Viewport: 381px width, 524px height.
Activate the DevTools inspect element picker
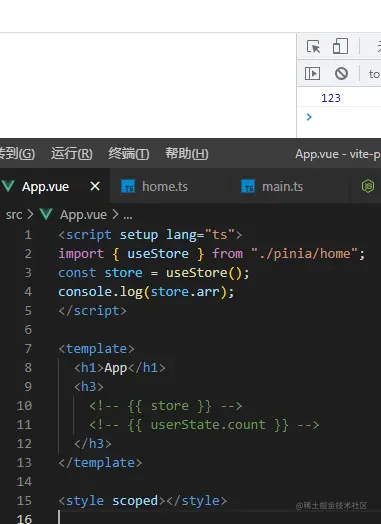pyautogui.click(x=313, y=46)
